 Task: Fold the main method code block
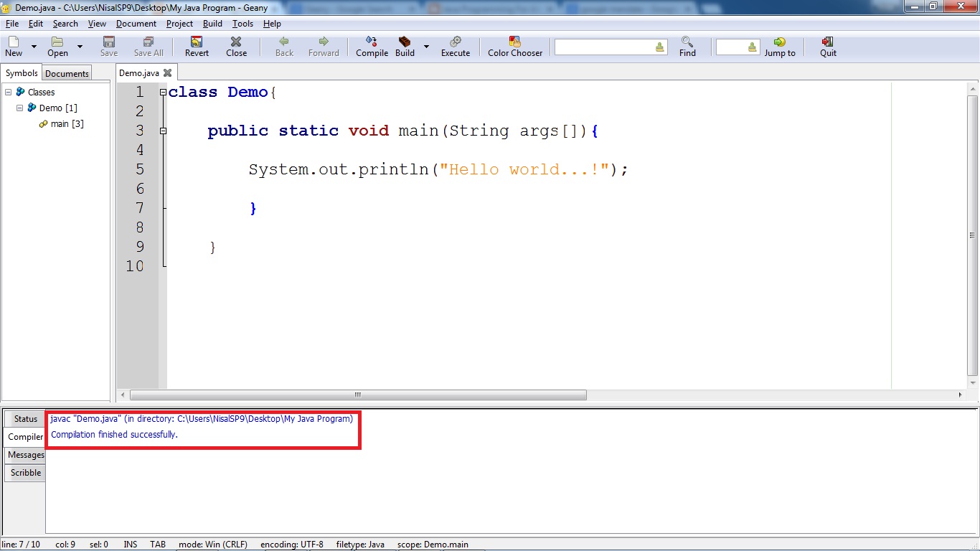[x=163, y=131]
